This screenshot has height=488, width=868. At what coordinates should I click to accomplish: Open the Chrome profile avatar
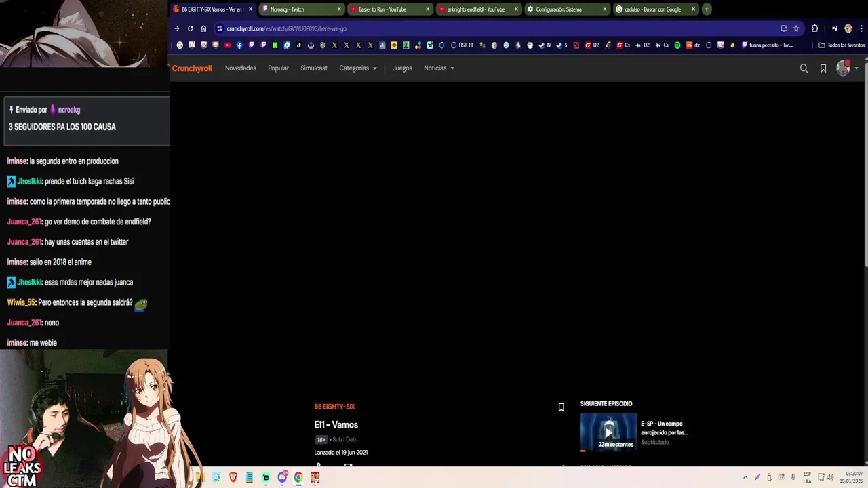click(848, 28)
